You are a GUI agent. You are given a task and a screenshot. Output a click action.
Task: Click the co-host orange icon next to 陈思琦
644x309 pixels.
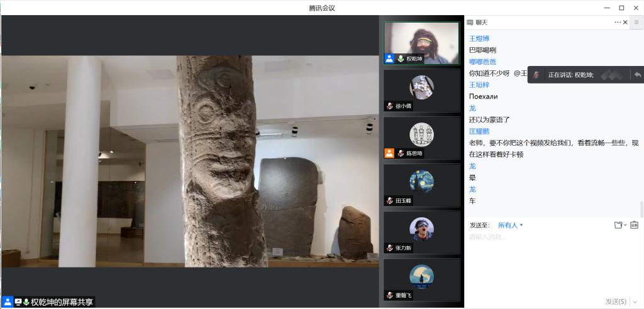[389, 153]
